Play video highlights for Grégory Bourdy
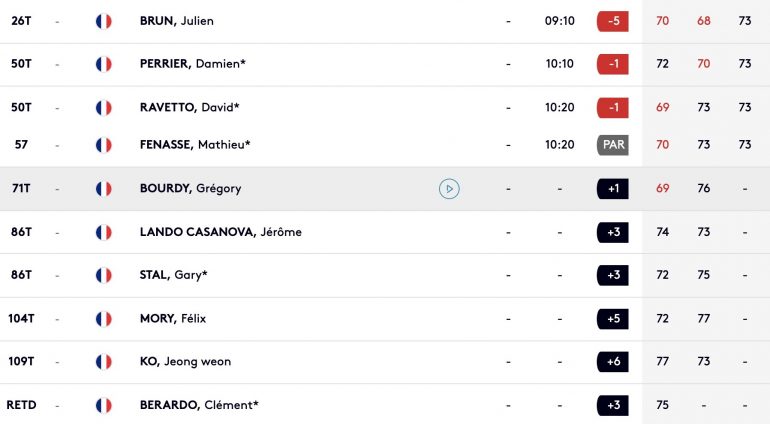Screen dimensions: 770x424 pos(449,189)
